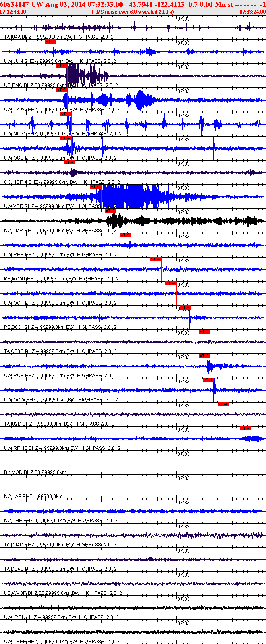Select the pick flag on MB MCMT trace
The width and height of the screenshot is (266, 644).
point(156,259)
